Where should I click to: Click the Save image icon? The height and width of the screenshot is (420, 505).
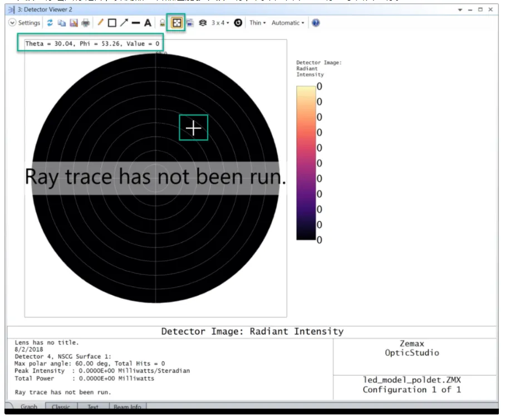click(x=73, y=23)
